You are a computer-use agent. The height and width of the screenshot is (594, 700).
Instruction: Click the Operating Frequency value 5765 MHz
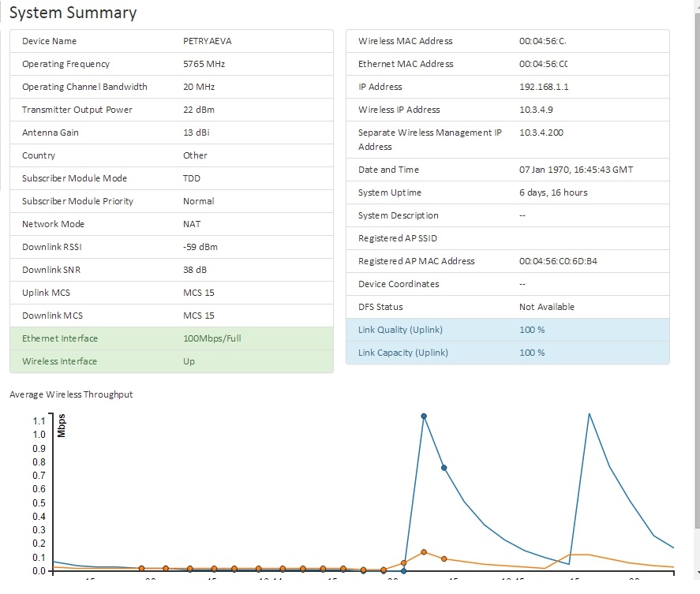point(204,64)
